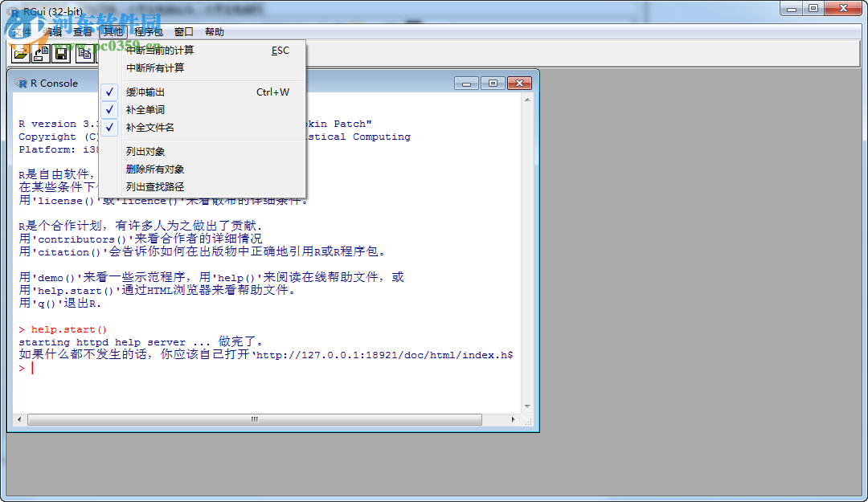
Task: Open the 编辑 menu
Action: pyautogui.click(x=53, y=32)
